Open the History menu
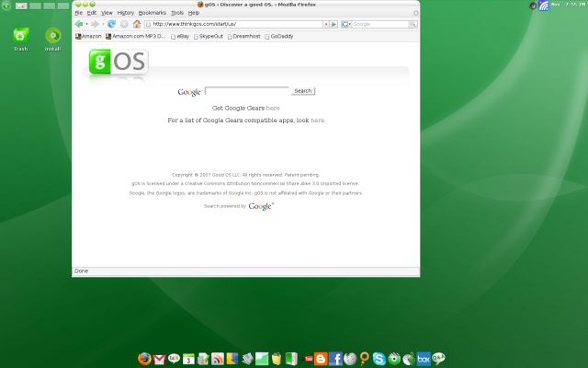 pyautogui.click(x=126, y=13)
